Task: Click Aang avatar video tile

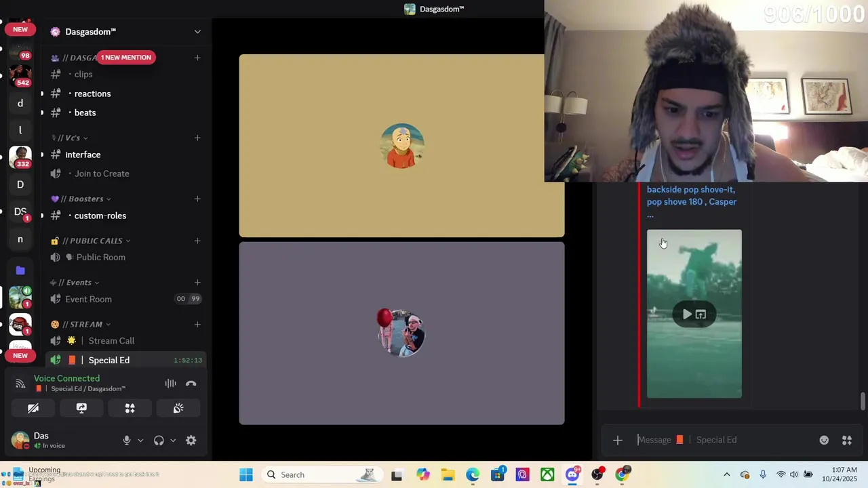Action: [x=401, y=146]
